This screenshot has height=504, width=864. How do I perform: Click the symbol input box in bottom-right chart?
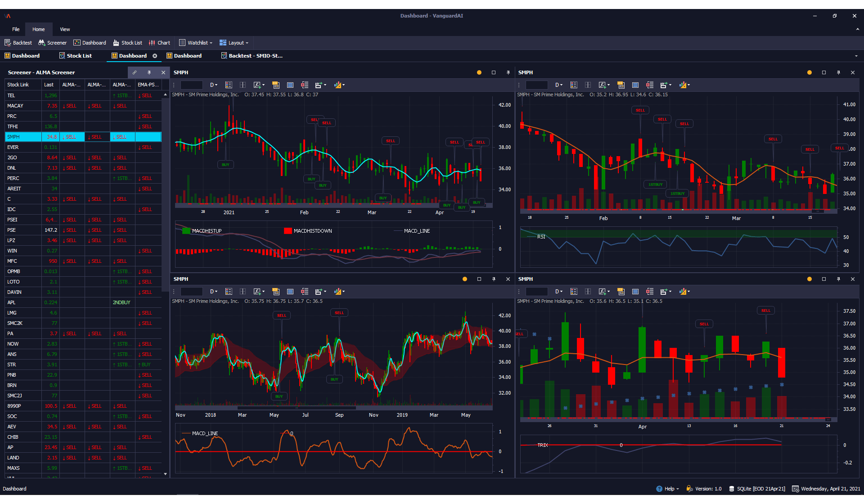click(536, 292)
